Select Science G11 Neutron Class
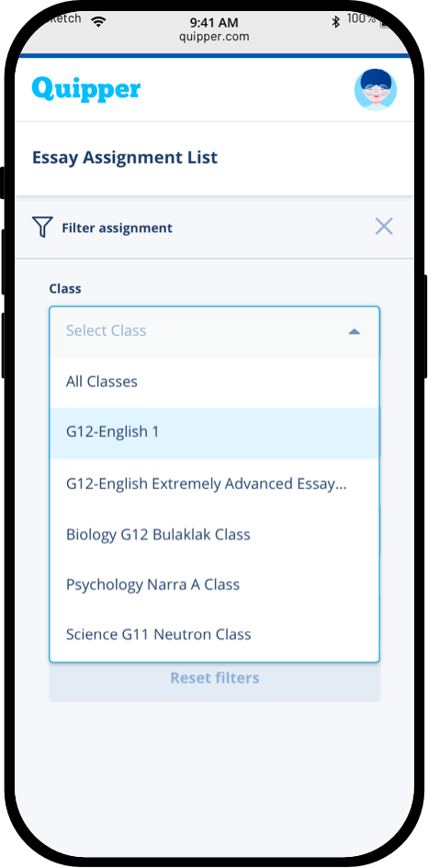 pyautogui.click(x=215, y=634)
